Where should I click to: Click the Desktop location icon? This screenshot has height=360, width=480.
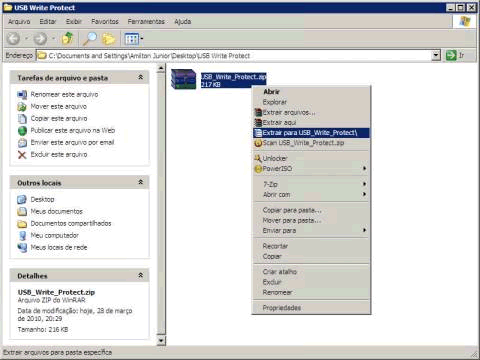[22, 199]
